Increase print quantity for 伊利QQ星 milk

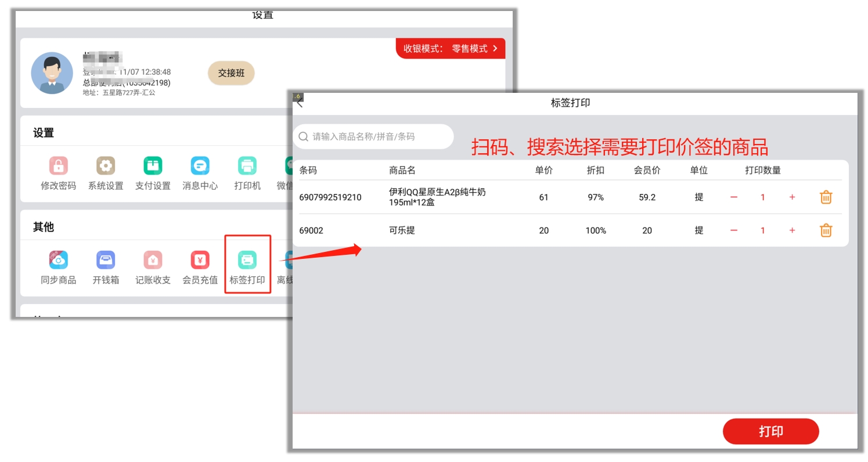(792, 197)
